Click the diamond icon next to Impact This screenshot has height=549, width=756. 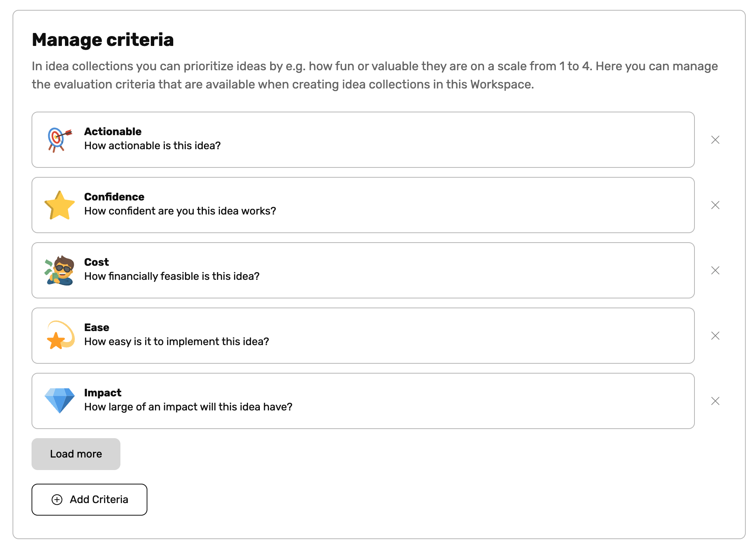tap(60, 401)
